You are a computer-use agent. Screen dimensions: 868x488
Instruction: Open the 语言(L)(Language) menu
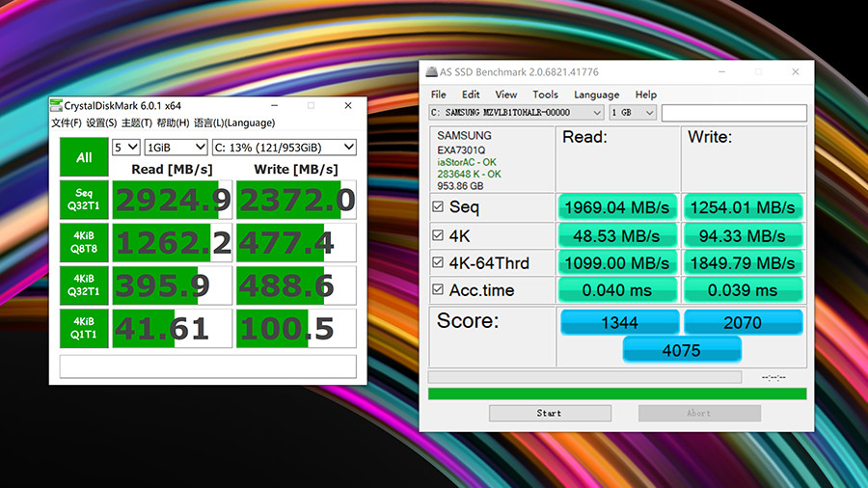pyautogui.click(x=234, y=122)
